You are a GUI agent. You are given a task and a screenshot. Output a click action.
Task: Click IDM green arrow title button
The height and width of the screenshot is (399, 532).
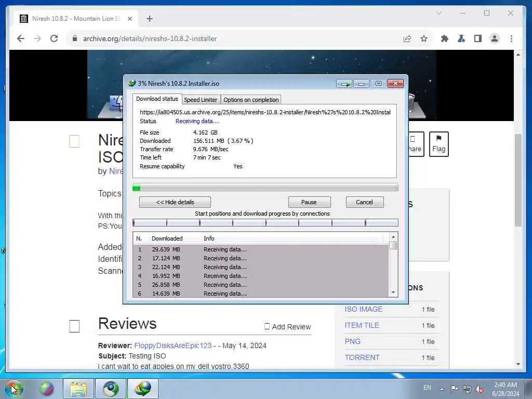(344, 84)
